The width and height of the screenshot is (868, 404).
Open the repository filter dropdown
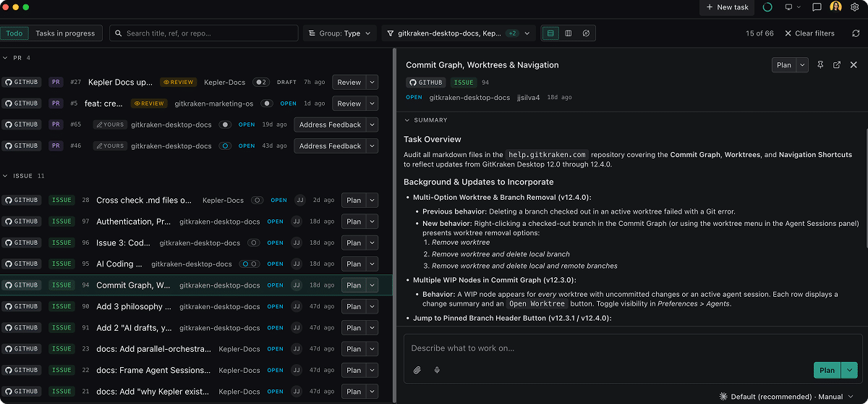pos(458,33)
